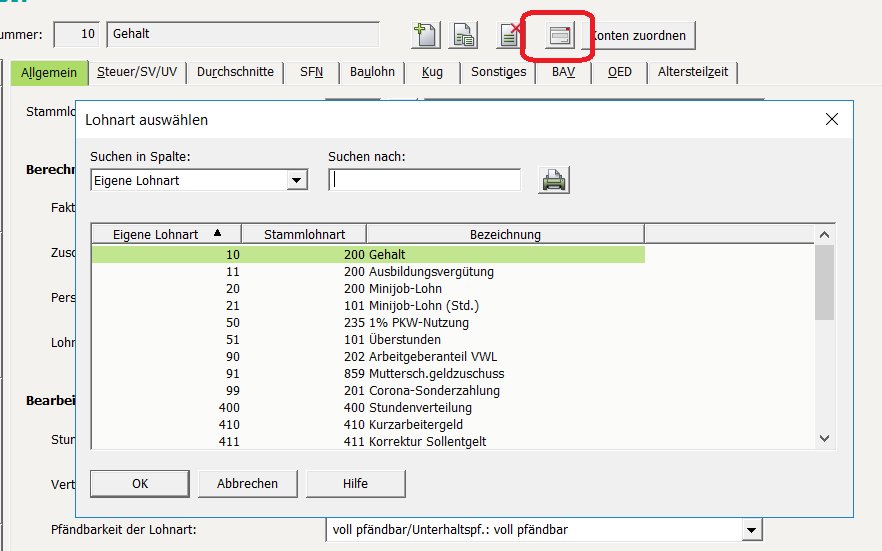Click the copy Lohnart document icon
The height and width of the screenshot is (551, 882).
(463, 35)
